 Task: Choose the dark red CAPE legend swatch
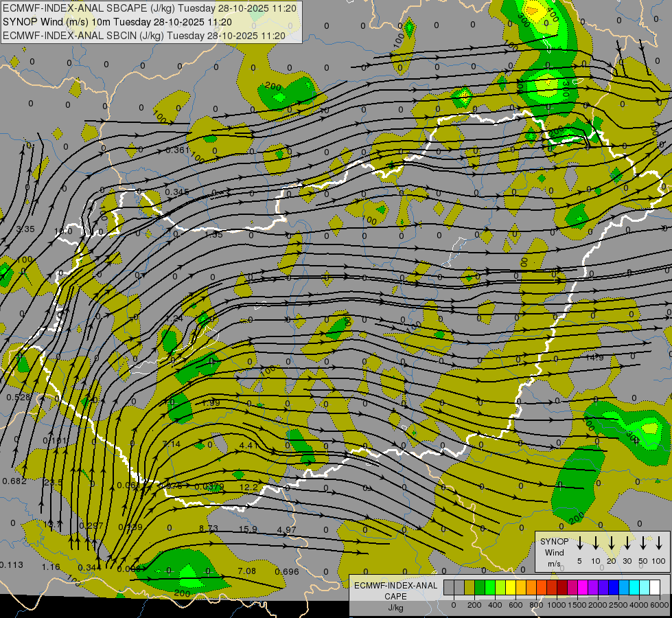[562, 588]
